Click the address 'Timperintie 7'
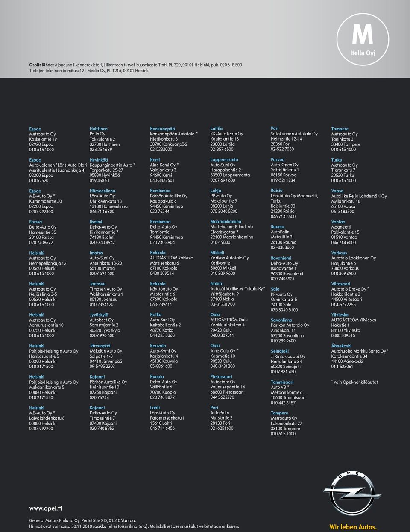This screenshot has height=532, width=410. 102,418
